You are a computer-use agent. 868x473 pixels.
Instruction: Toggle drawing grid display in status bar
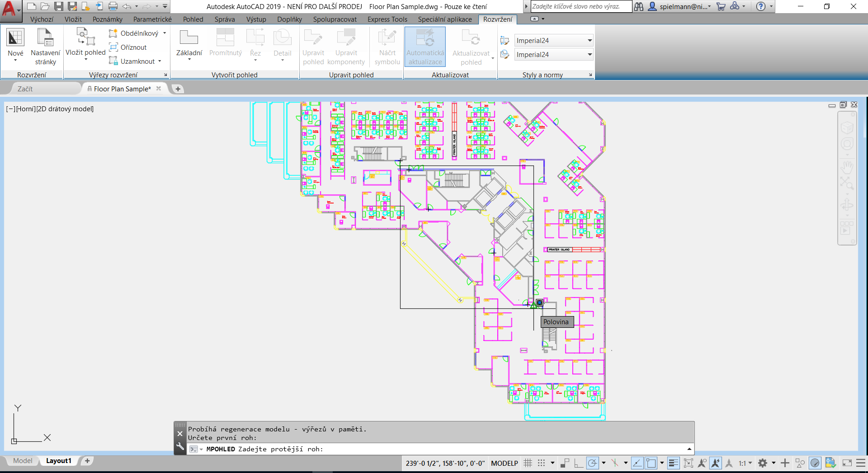pos(528,463)
